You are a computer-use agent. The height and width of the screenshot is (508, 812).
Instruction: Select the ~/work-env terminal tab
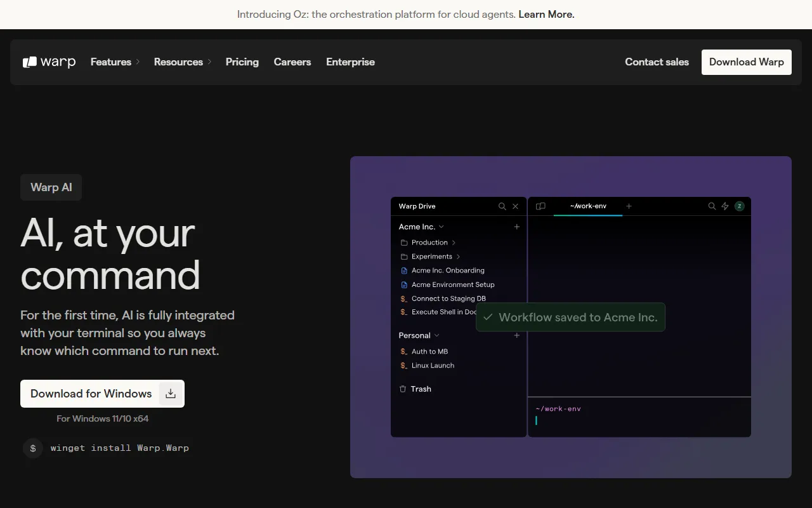click(x=587, y=206)
